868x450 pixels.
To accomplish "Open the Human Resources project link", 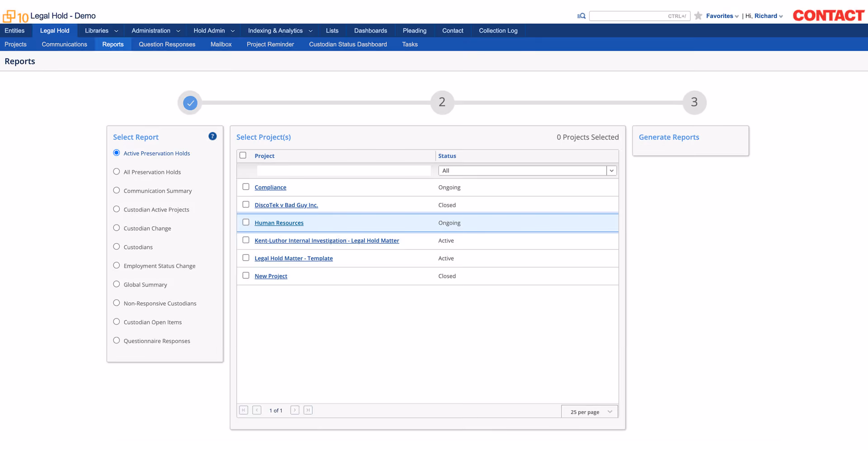I will coord(279,223).
